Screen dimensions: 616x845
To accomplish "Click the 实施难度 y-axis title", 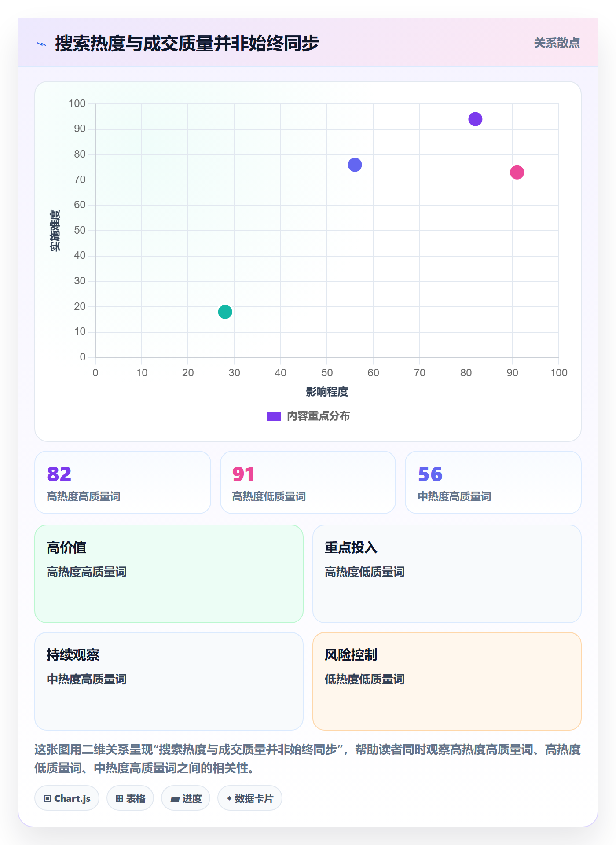I will click(x=55, y=231).
